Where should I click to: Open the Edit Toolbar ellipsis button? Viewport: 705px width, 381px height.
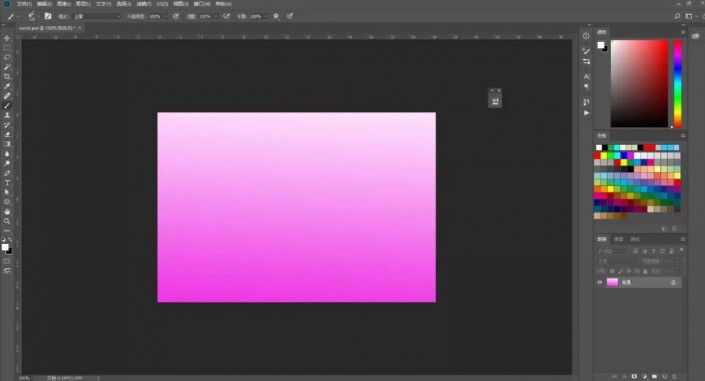[7, 231]
